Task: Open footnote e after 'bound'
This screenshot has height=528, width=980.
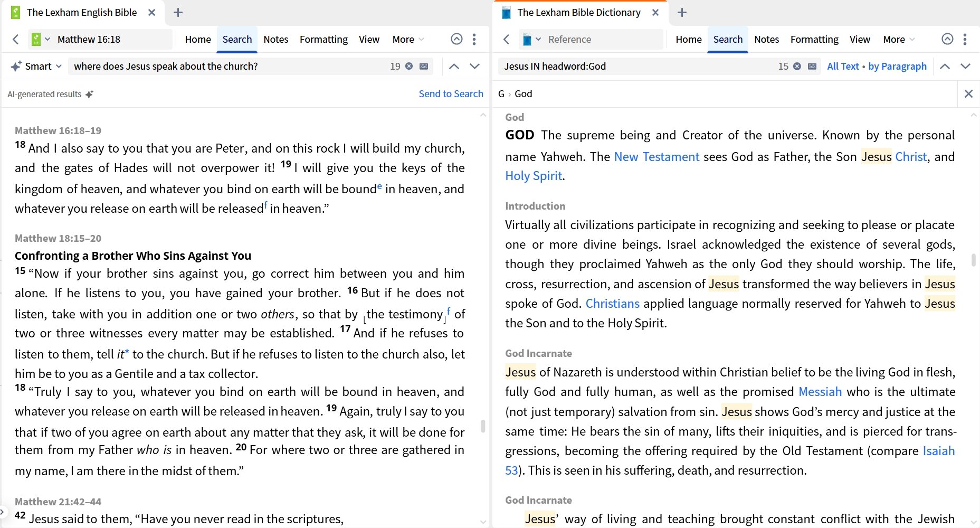Action: coord(379,186)
